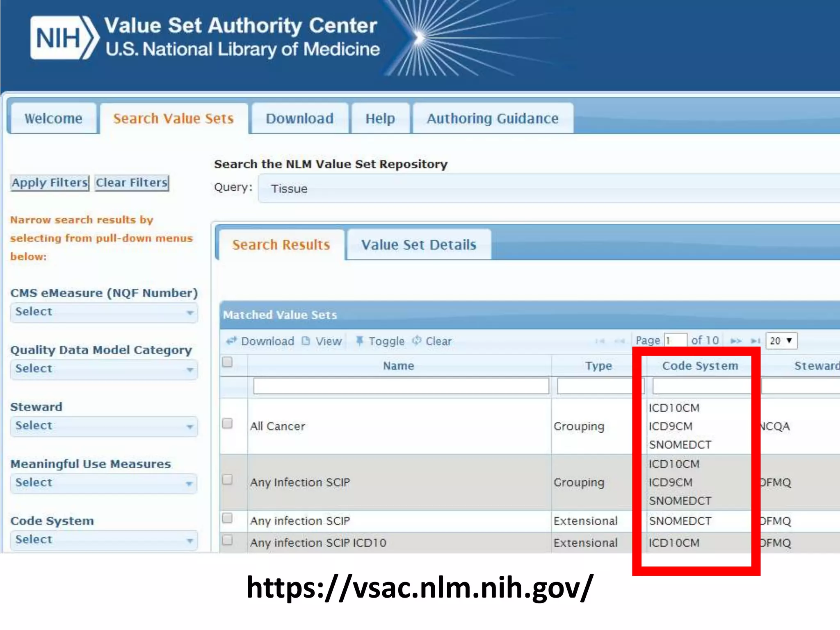Open Quality Data Model Category dropdown

pos(104,370)
